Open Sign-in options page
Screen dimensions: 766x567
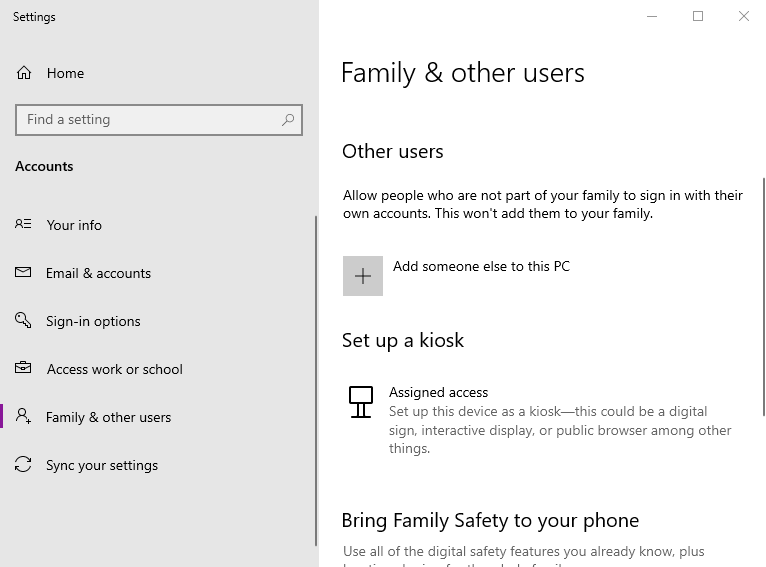[x=93, y=321]
